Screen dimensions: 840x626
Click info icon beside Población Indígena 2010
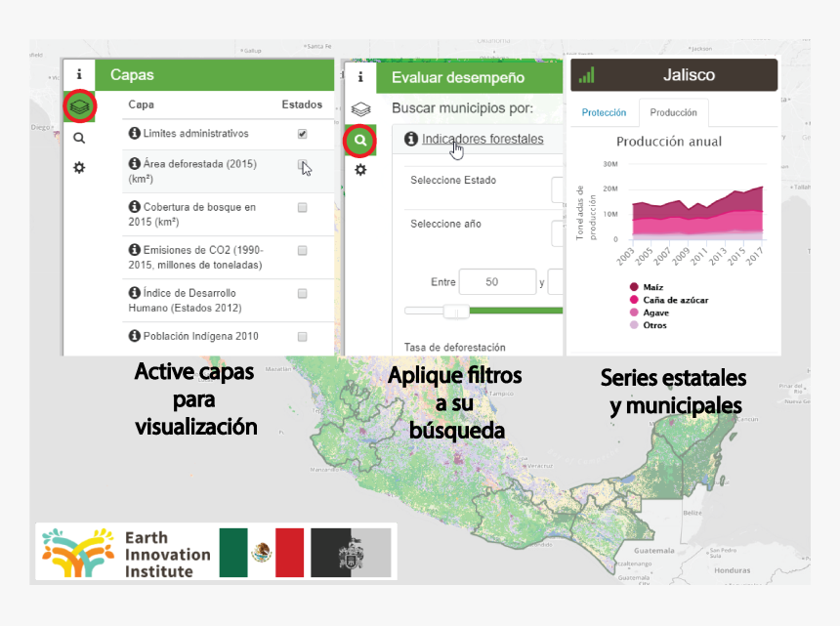(x=135, y=336)
